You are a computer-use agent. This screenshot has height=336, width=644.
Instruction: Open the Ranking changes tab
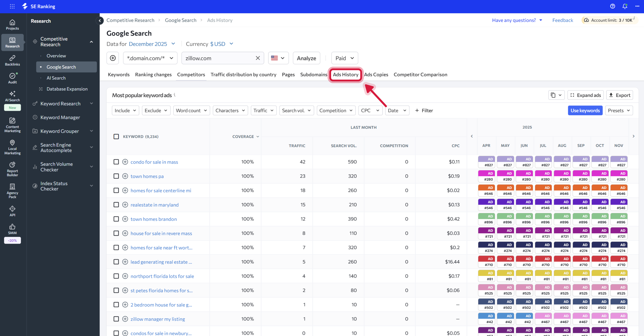(153, 75)
